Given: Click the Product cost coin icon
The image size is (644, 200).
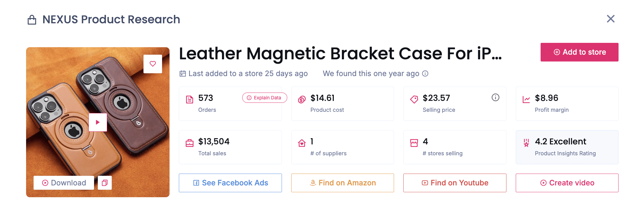Looking at the screenshot, I should coord(302,100).
